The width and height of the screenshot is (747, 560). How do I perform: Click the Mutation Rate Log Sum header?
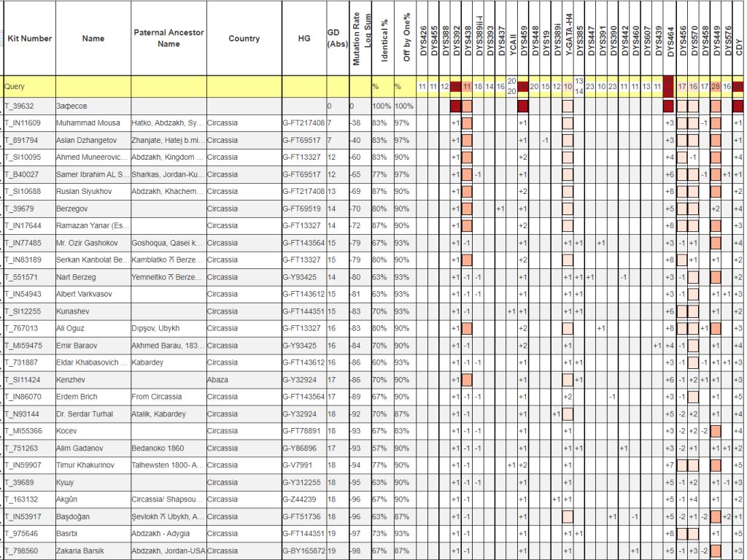(x=362, y=38)
